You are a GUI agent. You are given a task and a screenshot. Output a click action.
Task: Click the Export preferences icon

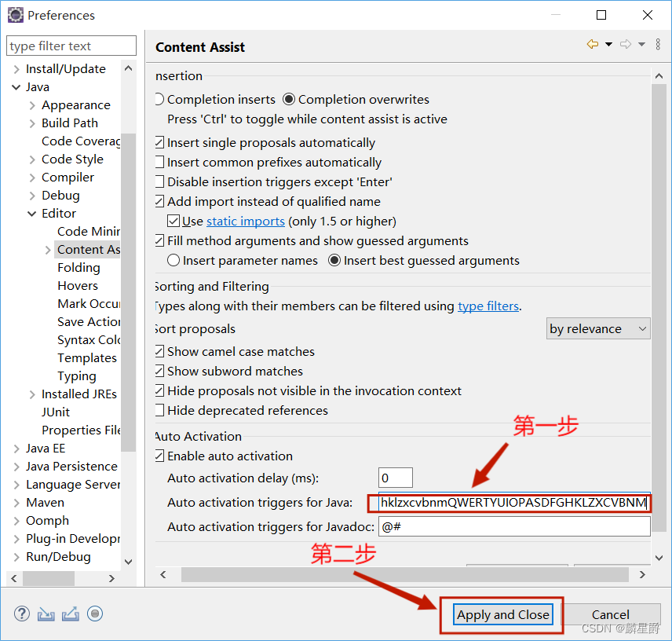[71, 614]
